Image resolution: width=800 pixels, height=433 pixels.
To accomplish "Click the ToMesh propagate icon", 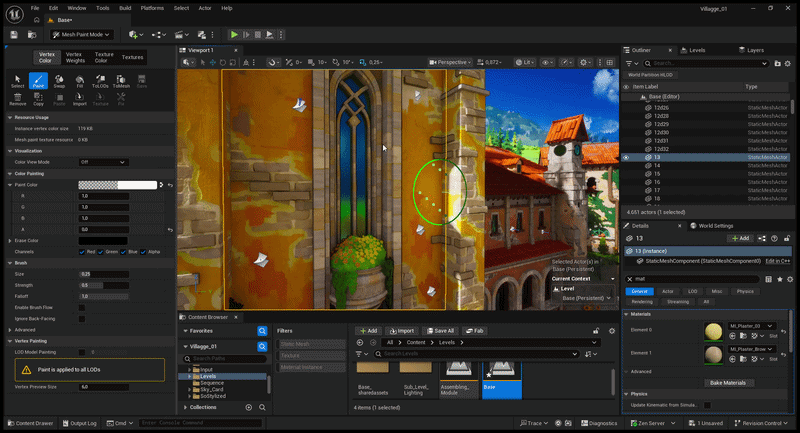I will 121,81.
